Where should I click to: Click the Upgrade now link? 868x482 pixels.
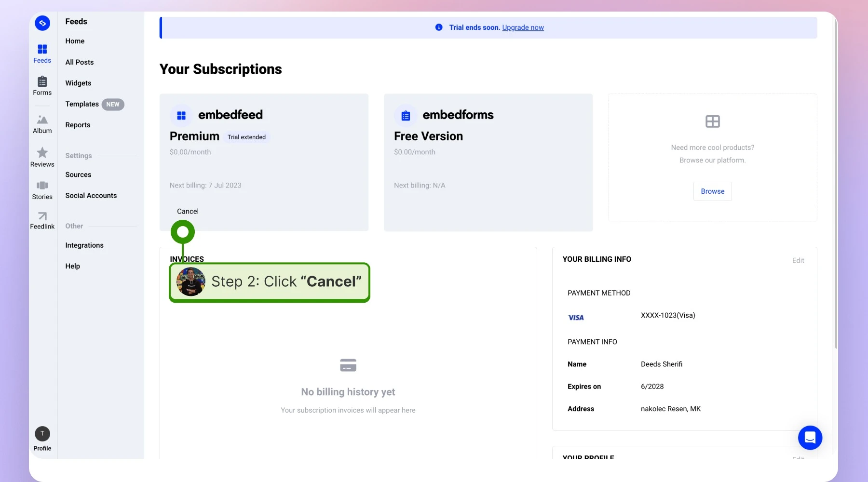coord(523,27)
